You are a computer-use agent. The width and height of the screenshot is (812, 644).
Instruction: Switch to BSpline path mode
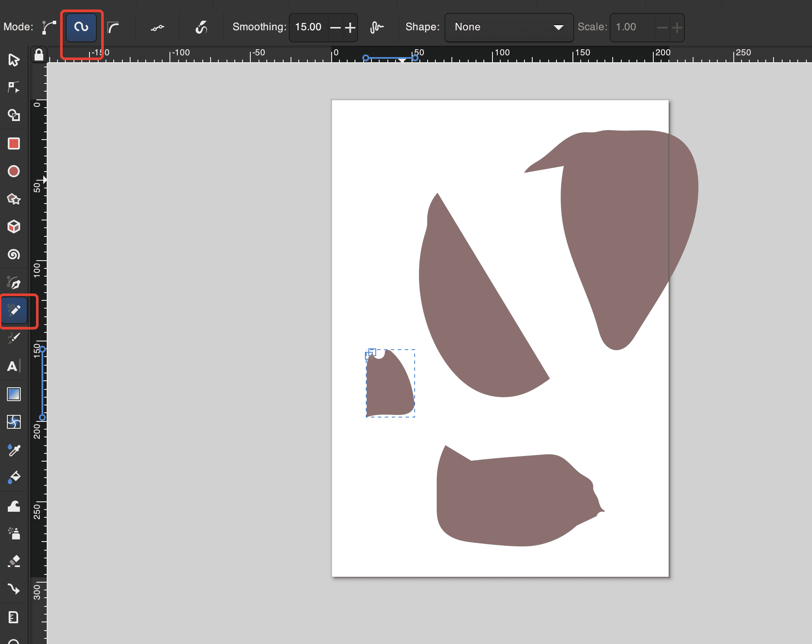[113, 27]
